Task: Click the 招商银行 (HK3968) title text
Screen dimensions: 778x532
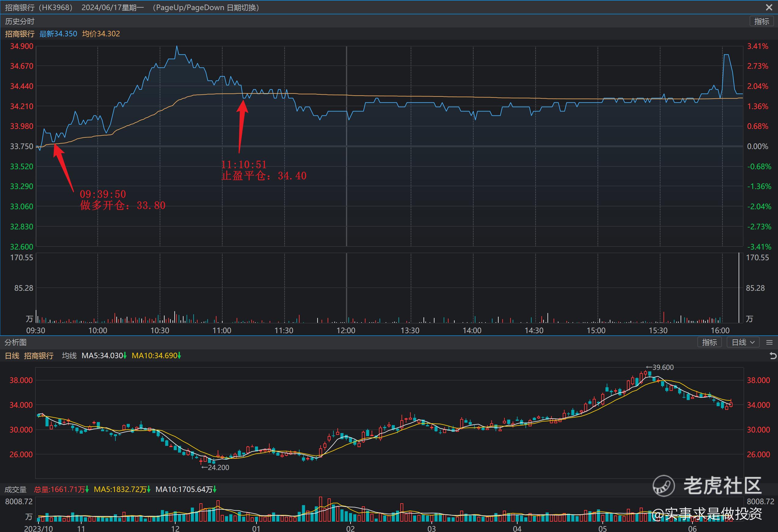Action: click(x=39, y=7)
